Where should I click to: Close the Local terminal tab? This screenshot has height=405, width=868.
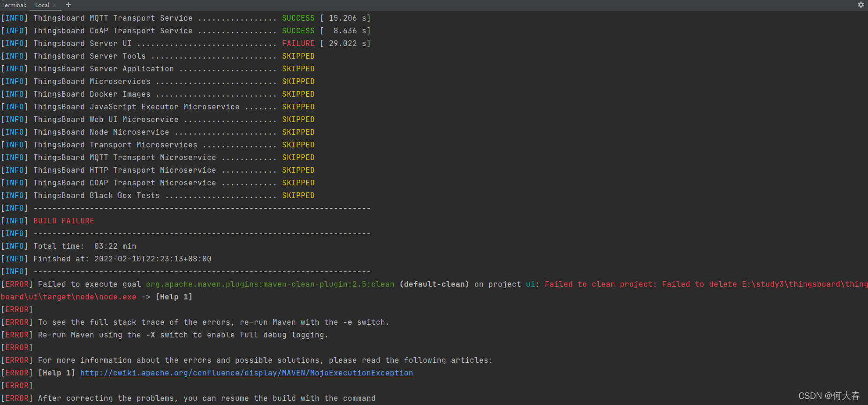tap(54, 5)
